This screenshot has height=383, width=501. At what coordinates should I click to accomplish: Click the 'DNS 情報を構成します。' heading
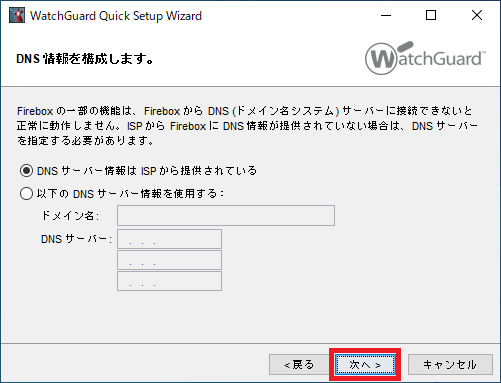pos(85,59)
